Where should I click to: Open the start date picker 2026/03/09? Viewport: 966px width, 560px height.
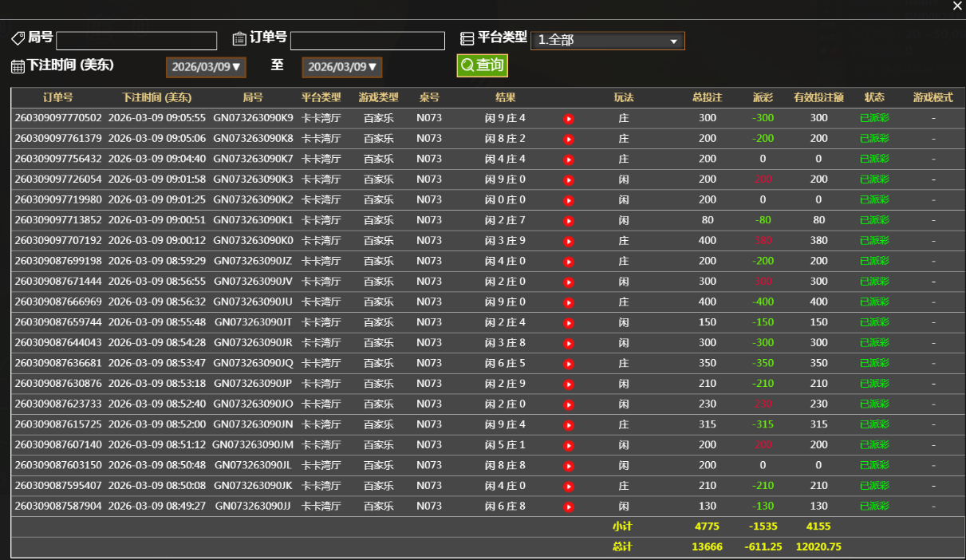[206, 67]
